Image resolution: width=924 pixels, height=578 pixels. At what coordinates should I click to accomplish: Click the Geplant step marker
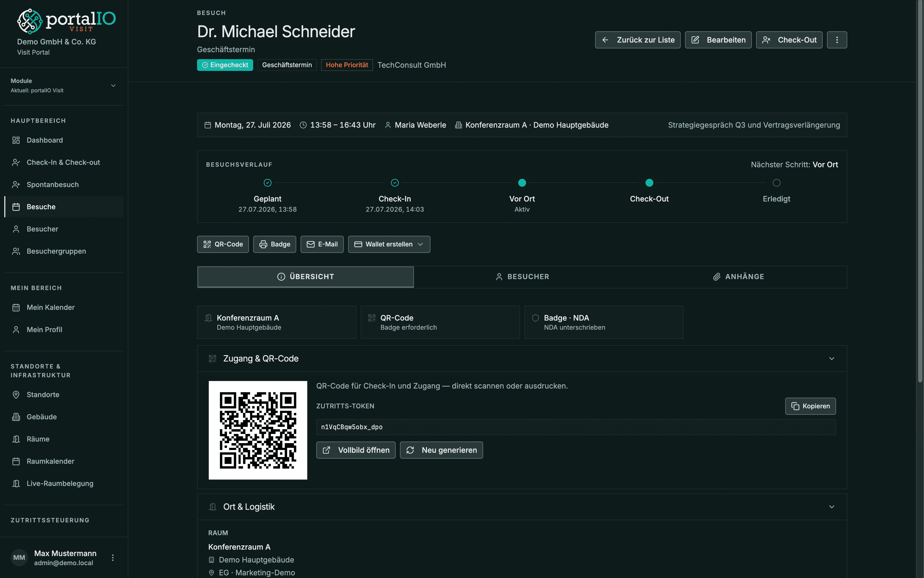coord(268,183)
